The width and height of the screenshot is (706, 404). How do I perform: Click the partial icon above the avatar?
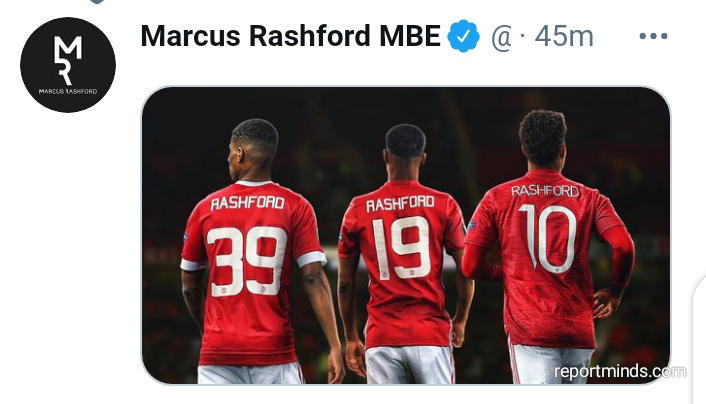pos(97,2)
